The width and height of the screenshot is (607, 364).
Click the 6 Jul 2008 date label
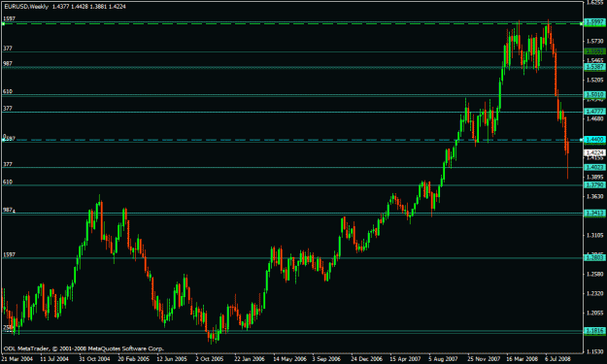point(557,359)
